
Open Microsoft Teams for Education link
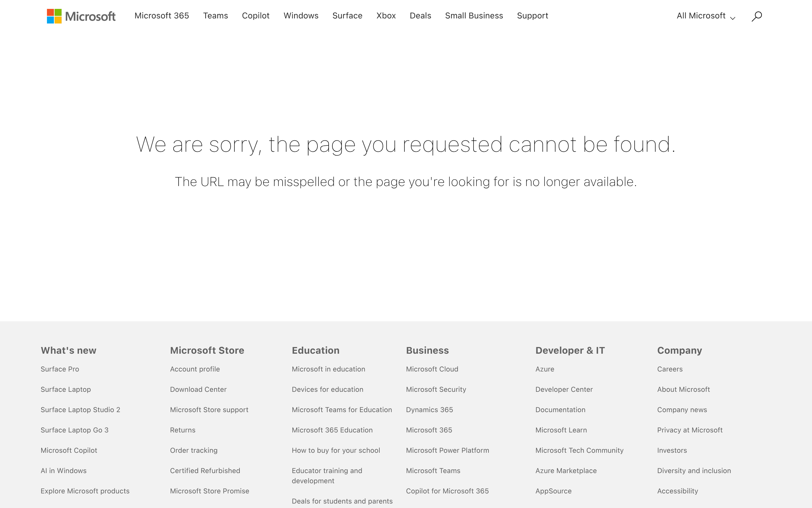(342, 410)
